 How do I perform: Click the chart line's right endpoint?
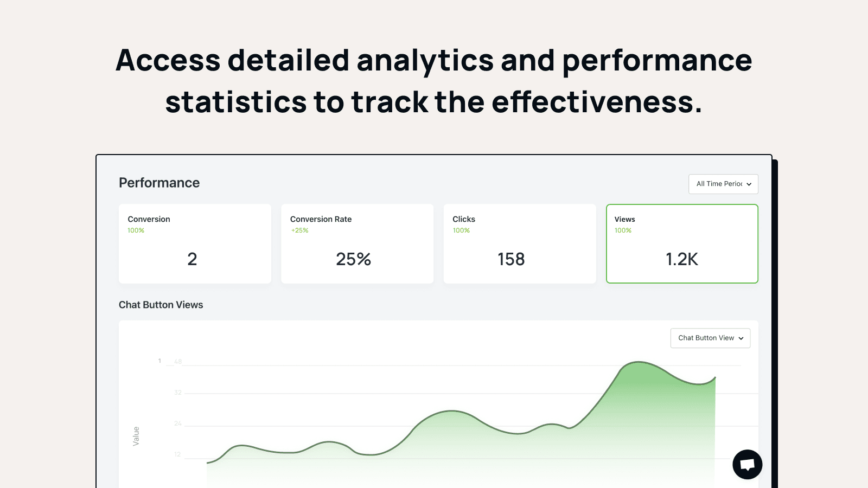pos(715,377)
